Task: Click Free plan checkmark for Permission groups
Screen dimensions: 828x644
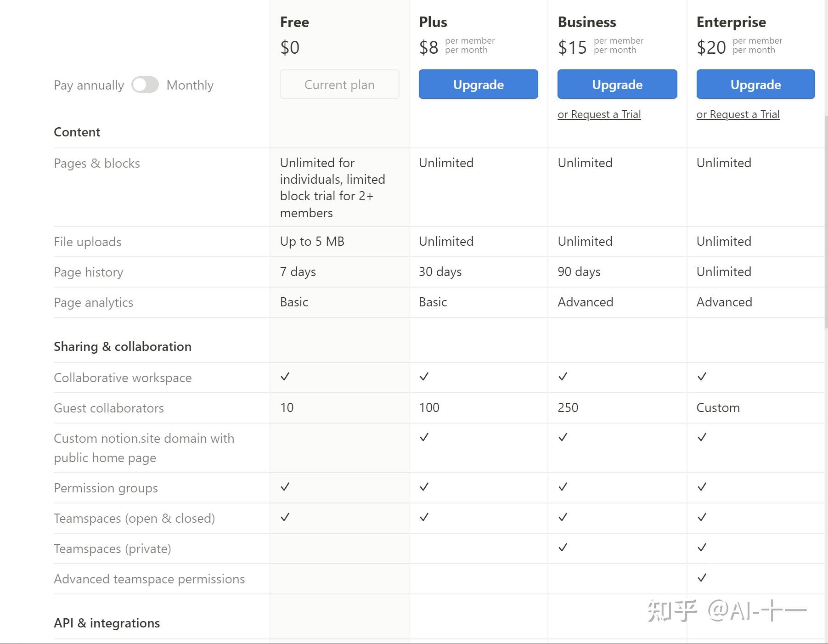Action: pos(285,487)
